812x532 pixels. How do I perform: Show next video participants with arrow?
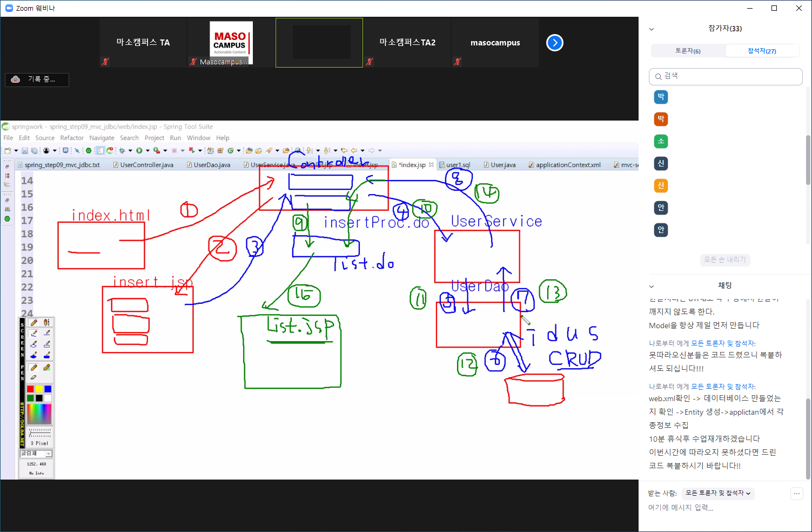point(554,43)
